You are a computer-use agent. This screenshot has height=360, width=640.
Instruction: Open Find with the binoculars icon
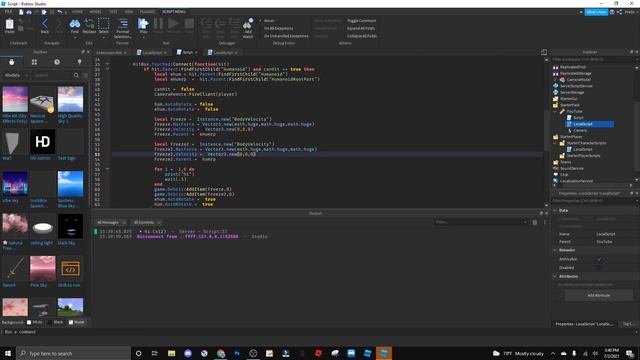tap(75, 25)
